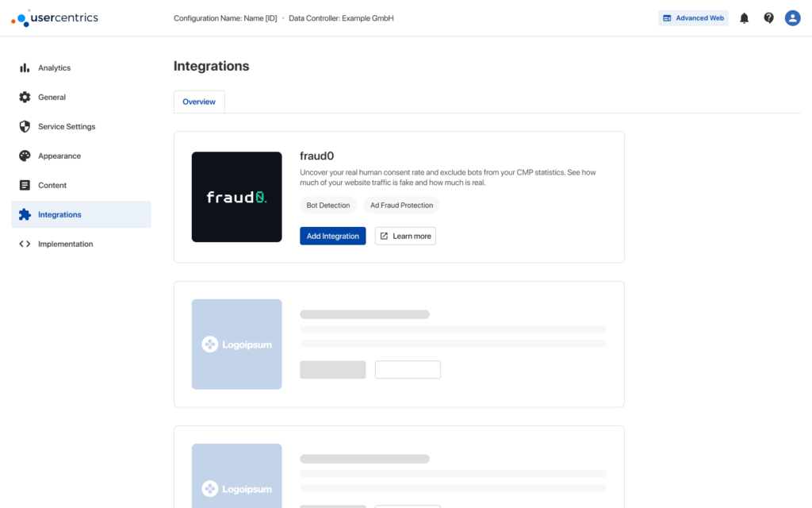
Task: Select the Bot Detection tag
Action: click(327, 205)
